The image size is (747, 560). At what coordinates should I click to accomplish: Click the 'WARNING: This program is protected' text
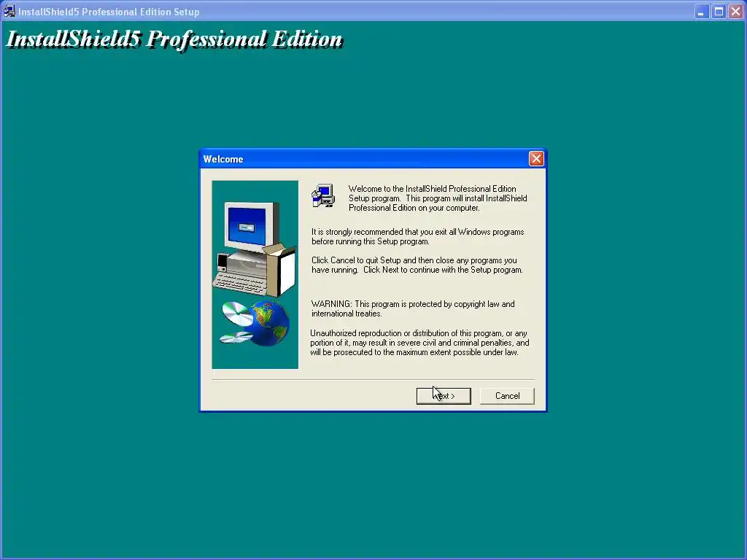pyautogui.click(x=413, y=308)
